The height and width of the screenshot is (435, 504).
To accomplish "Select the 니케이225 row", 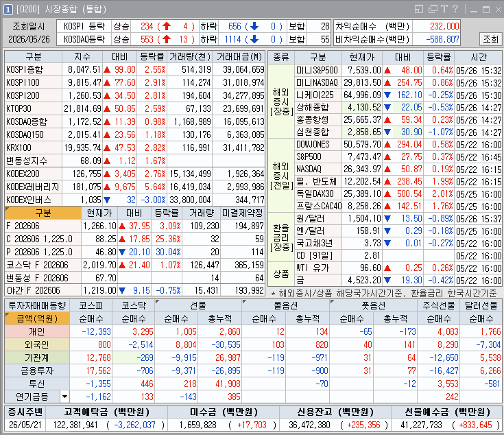I will pos(398,95).
